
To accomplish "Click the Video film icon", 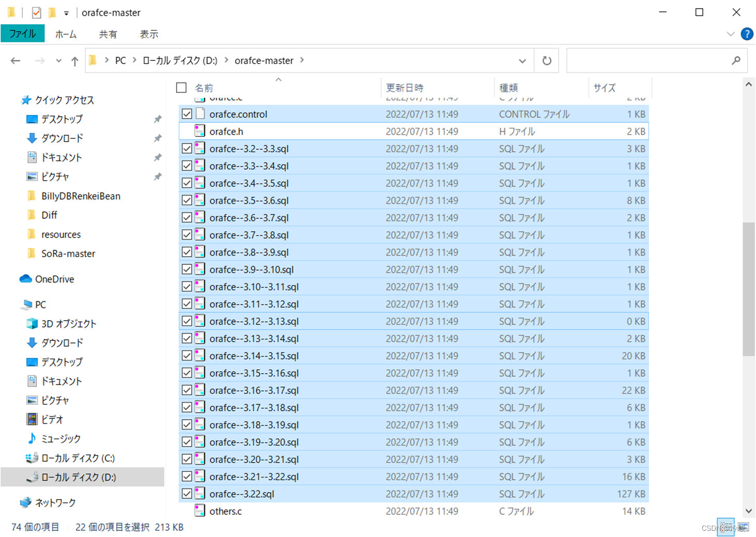I will click(32, 419).
